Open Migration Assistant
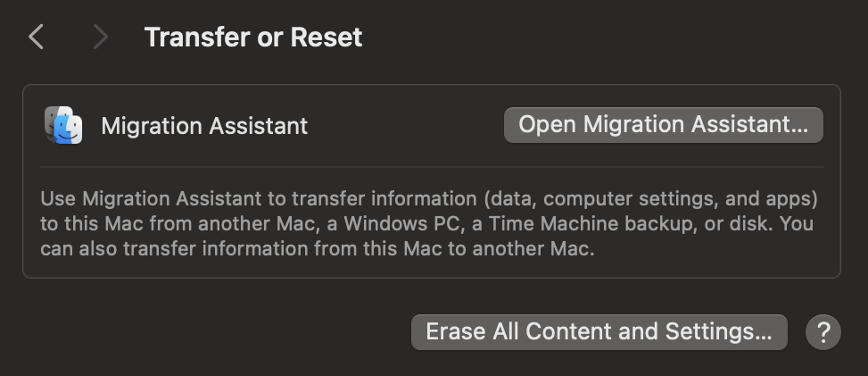Viewport: 868px width, 376px height. click(663, 125)
